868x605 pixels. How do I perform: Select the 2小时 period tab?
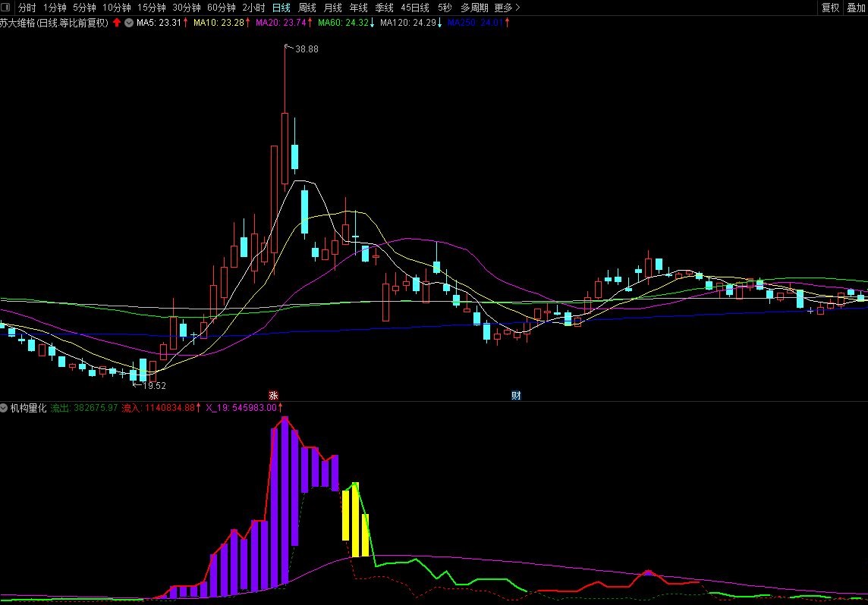point(253,8)
